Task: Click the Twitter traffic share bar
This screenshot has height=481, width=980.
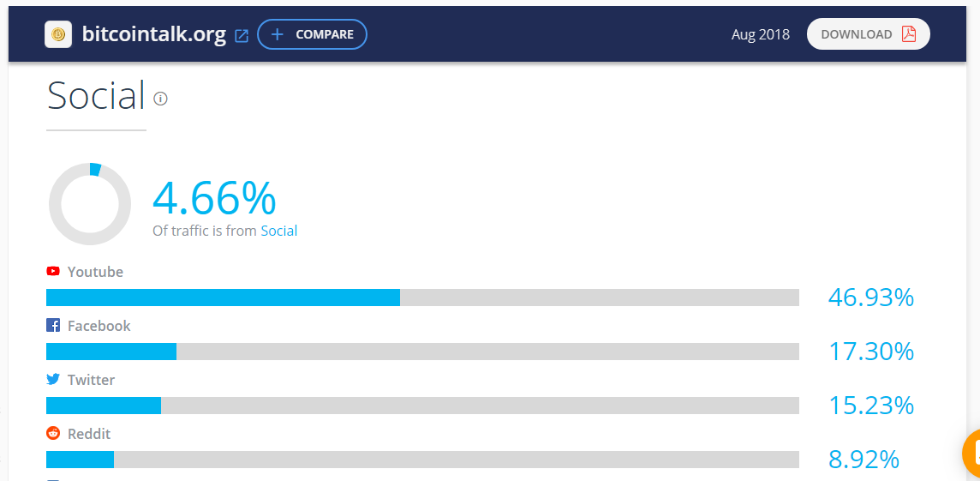Action: (422, 406)
